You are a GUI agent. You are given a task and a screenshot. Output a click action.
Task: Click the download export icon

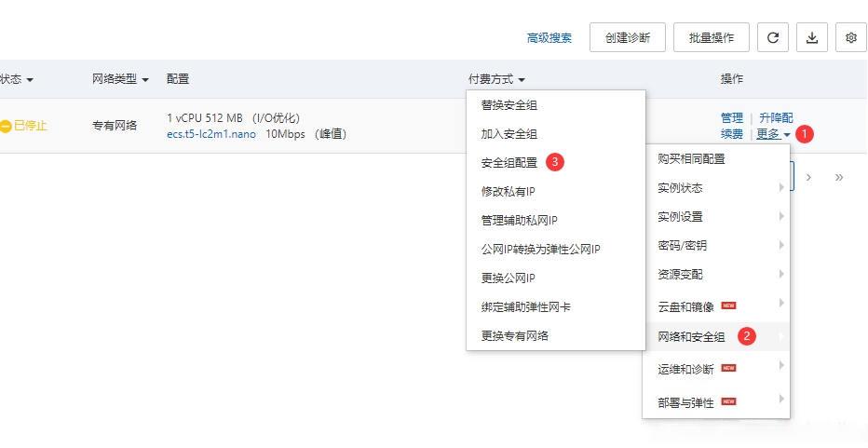tap(812, 38)
